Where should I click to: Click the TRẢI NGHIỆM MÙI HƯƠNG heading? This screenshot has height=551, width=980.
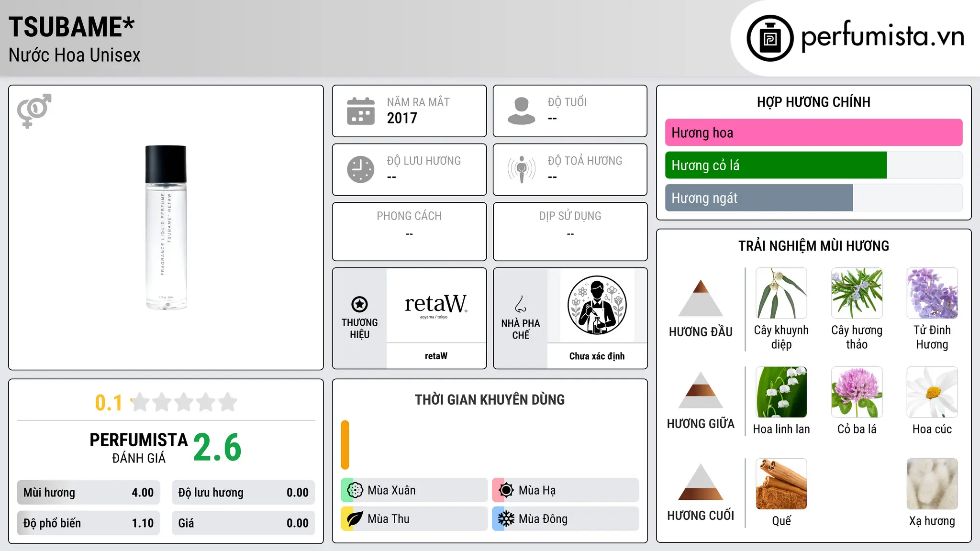tap(813, 246)
